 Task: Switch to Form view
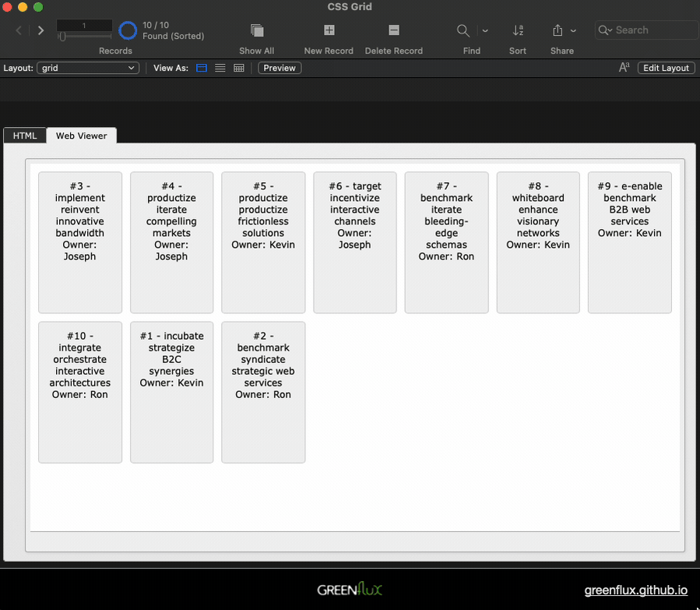tap(202, 68)
